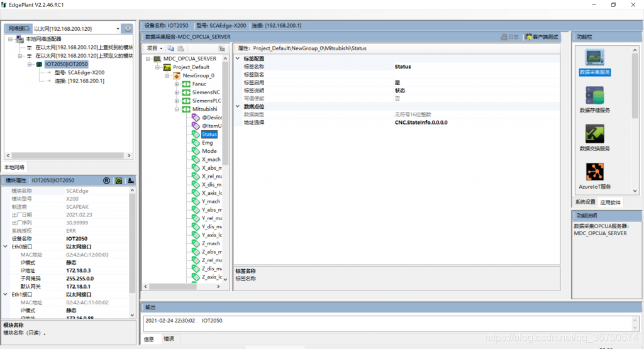Image resolution: width=644 pixels, height=349 pixels.
Task: Click the IP地址 172.18.0.3 value
Action: coord(79,270)
